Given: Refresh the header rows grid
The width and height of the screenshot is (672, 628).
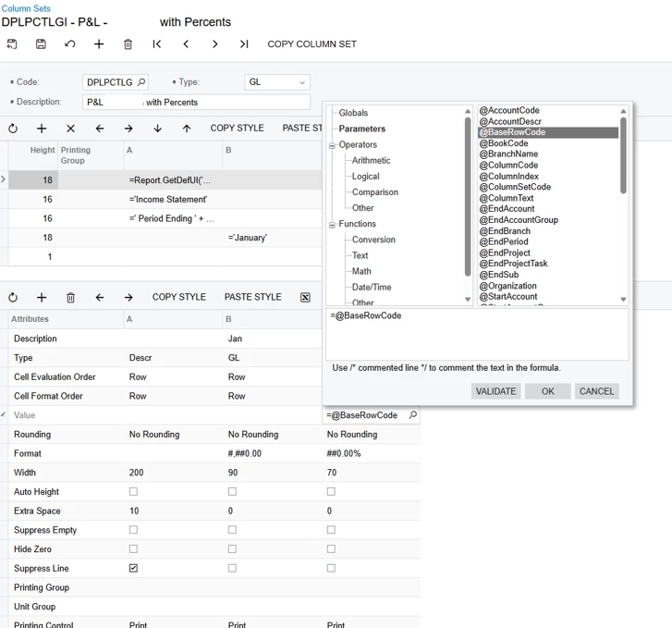Looking at the screenshot, I should [x=13, y=129].
